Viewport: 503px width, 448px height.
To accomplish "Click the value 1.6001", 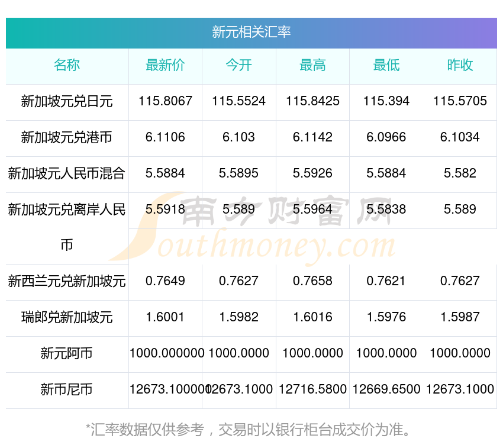I will pos(165,317).
